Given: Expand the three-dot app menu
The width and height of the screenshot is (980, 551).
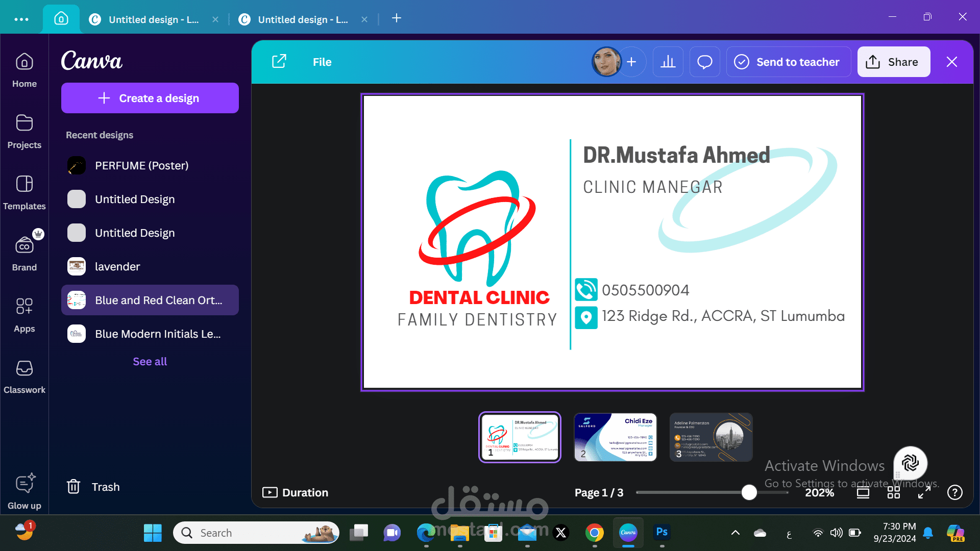Looking at the screenshot, I should tap(21, 19).
